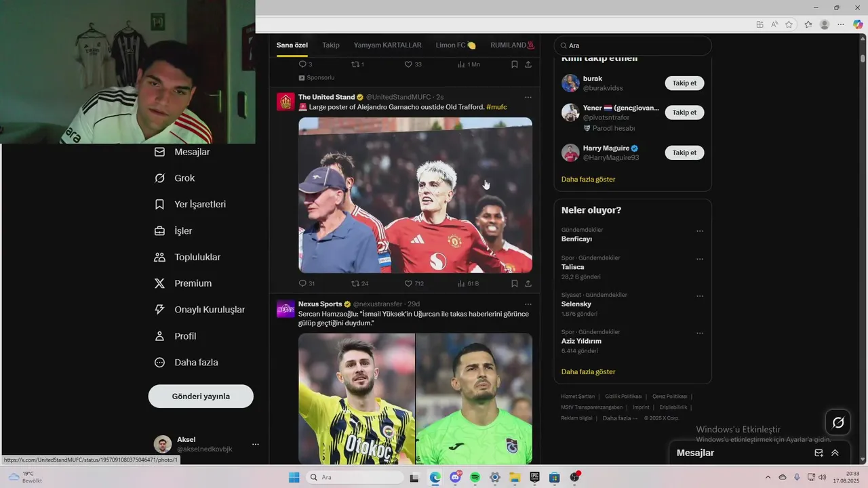Open File Explorer from taskbar
Image resolution: width=868 pixels, height=488 pixels.
[515, 477]
